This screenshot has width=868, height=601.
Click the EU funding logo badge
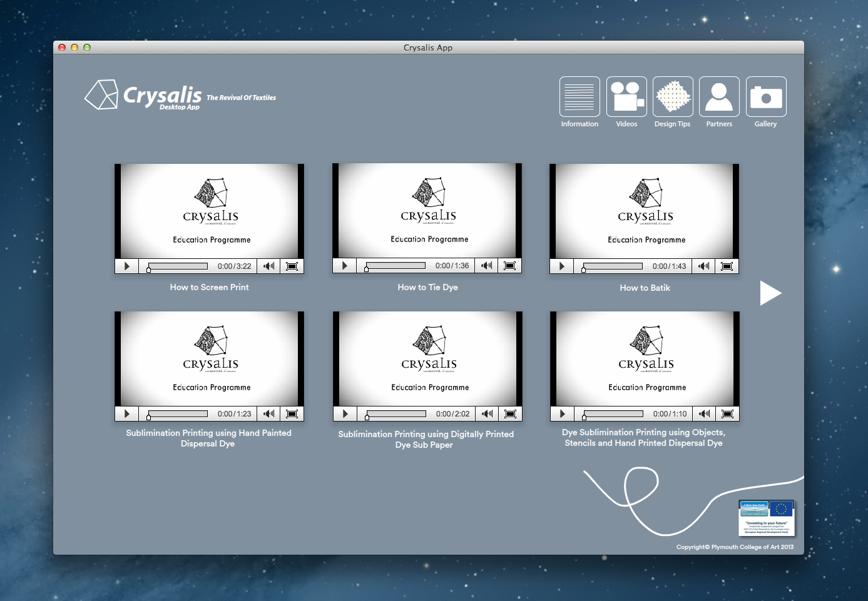pyautogui.click(x=767, y=518)
